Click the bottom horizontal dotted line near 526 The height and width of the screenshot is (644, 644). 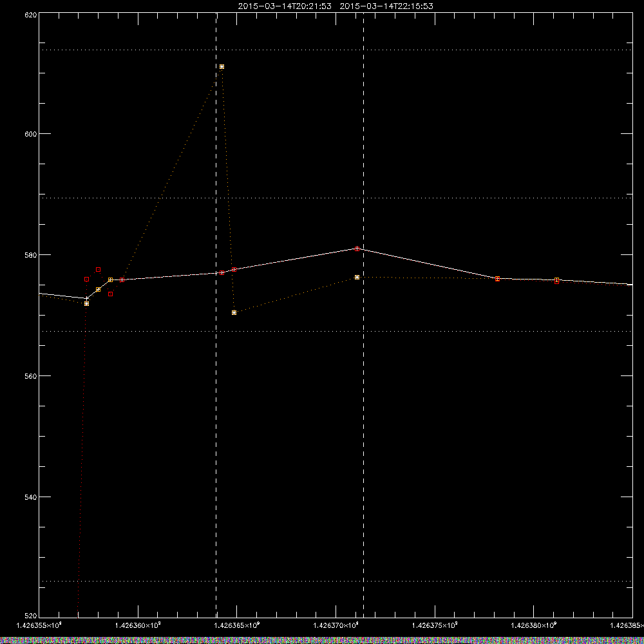coord(336,581)
